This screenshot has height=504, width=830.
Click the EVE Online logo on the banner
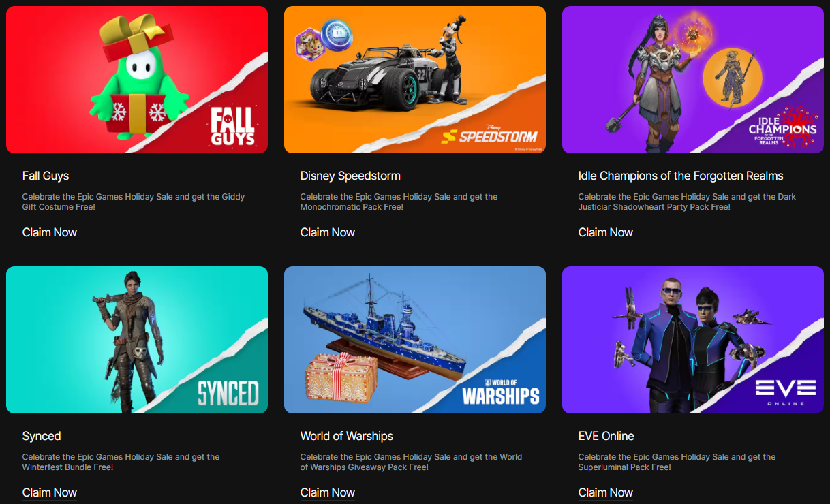[x=785, y=392]
